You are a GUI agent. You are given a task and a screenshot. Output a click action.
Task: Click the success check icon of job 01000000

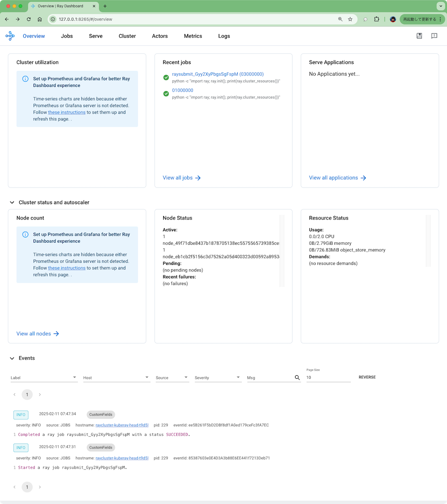[166, 93]
